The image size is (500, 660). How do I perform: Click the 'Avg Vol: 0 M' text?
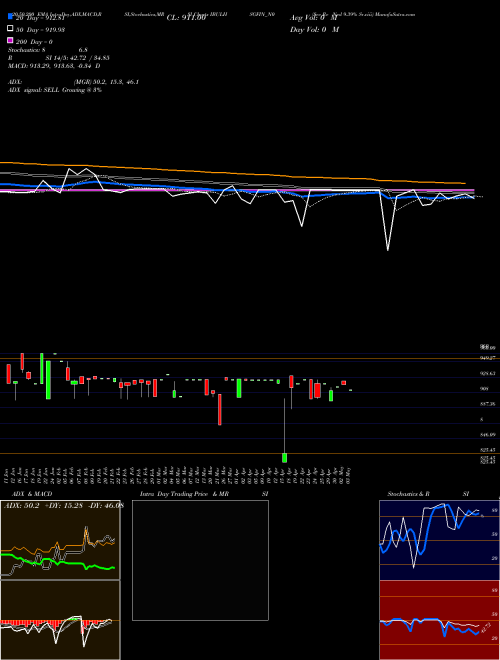(x=314, y=18)
